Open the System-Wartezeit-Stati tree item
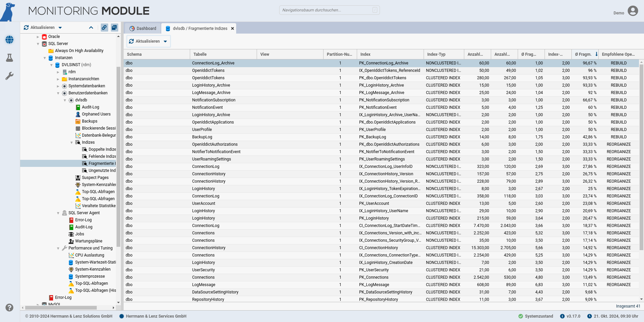Screen dimensions: 644x322 tap(92, 262)
